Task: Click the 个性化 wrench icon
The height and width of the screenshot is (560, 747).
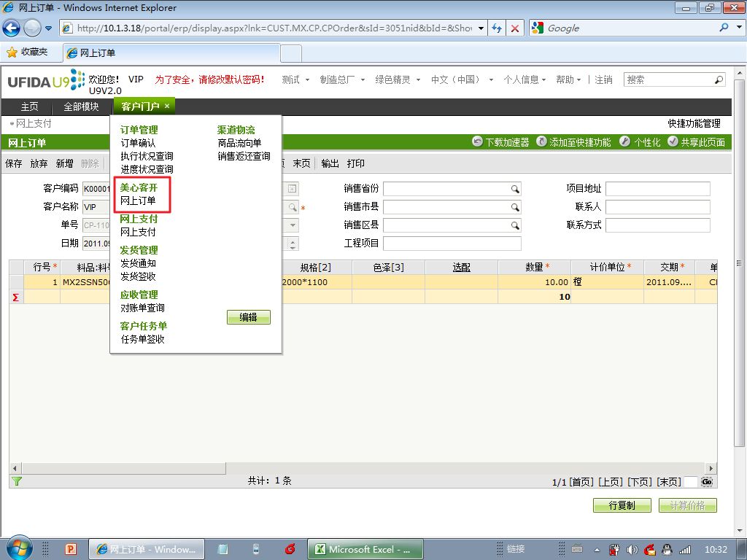Action: coord(624,141)
